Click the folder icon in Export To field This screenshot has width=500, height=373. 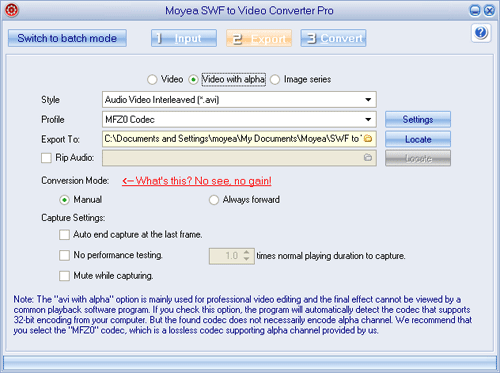pyautogui.click(x=368, y=138)
